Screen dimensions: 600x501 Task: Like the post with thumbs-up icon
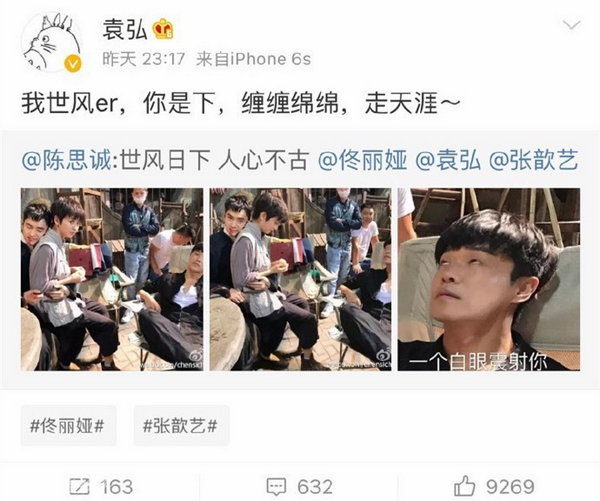[x=465, y=486]
